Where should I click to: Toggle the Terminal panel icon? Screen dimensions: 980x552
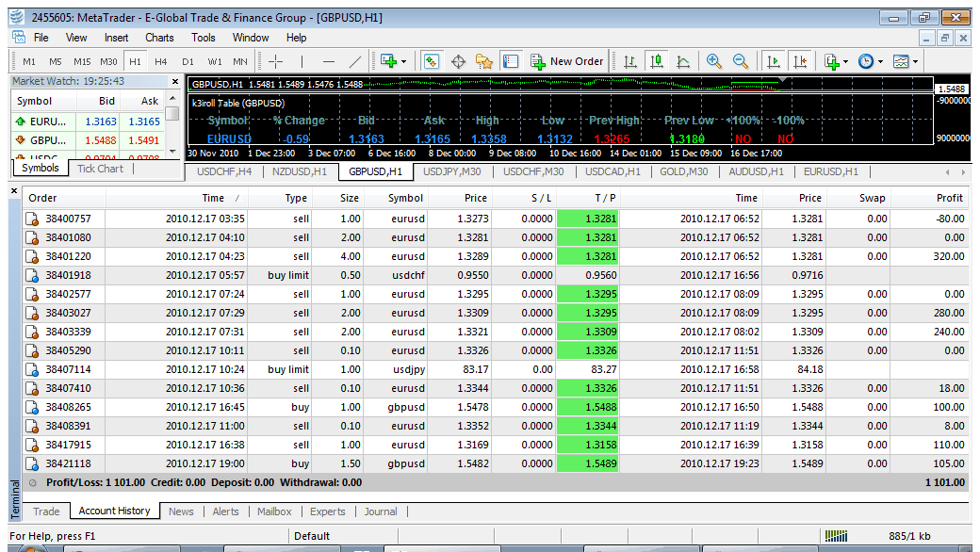pos(511,61)
